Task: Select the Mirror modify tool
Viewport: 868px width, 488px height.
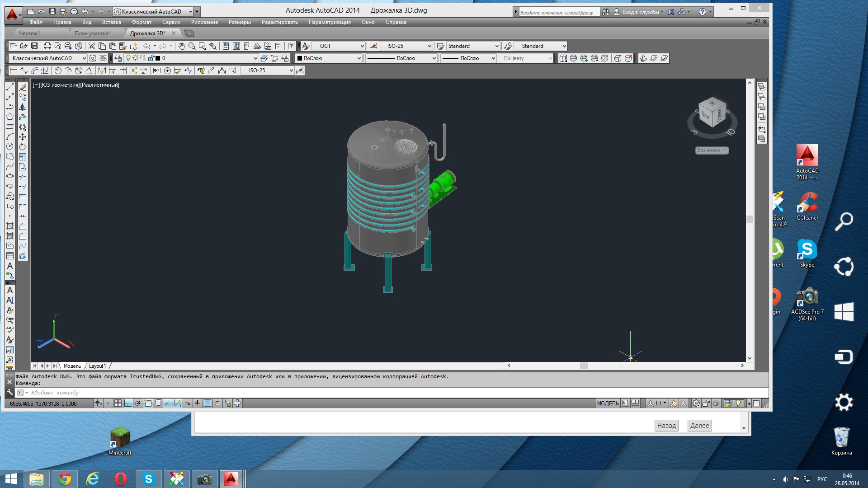Action: 23,107
